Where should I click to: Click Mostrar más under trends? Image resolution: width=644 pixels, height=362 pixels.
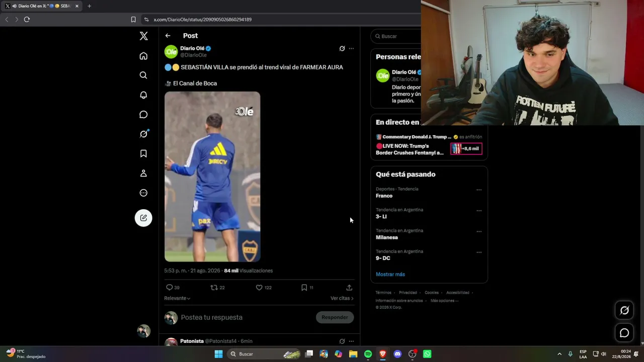(390, 275)
